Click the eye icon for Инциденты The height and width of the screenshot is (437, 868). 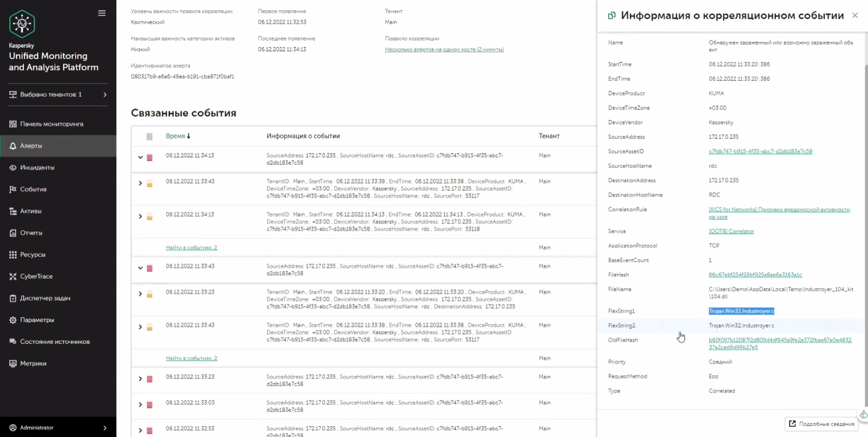point(13,168)
